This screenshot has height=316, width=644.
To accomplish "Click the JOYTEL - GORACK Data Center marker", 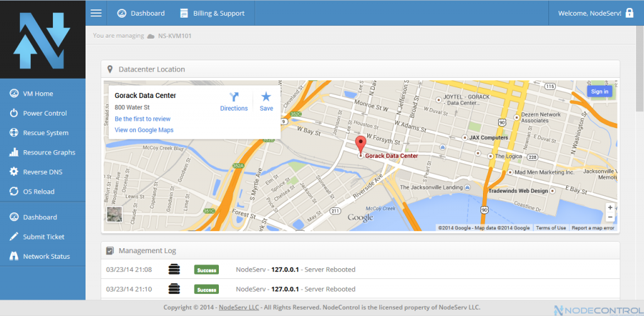I will 438,99.
